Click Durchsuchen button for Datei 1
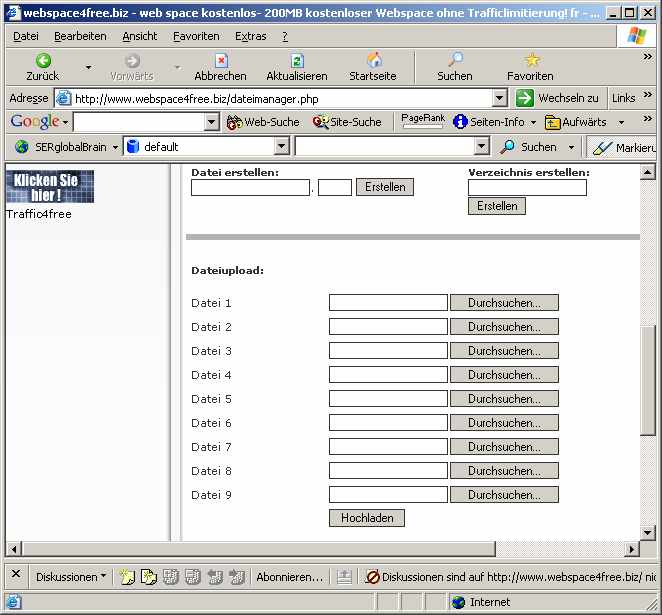Viewport: 662px width, 615px height. click(x=504, y=303)
